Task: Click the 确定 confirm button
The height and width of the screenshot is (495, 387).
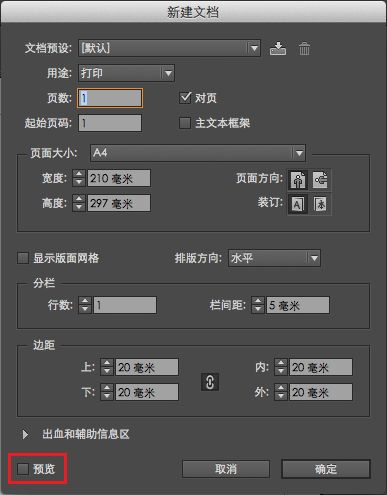Action: point(326,469)
